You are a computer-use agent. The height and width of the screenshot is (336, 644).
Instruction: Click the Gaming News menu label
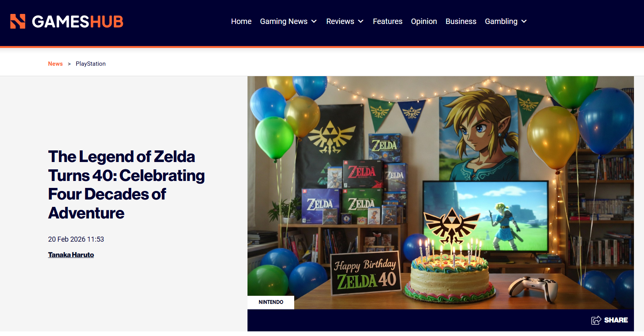point(284,21)
